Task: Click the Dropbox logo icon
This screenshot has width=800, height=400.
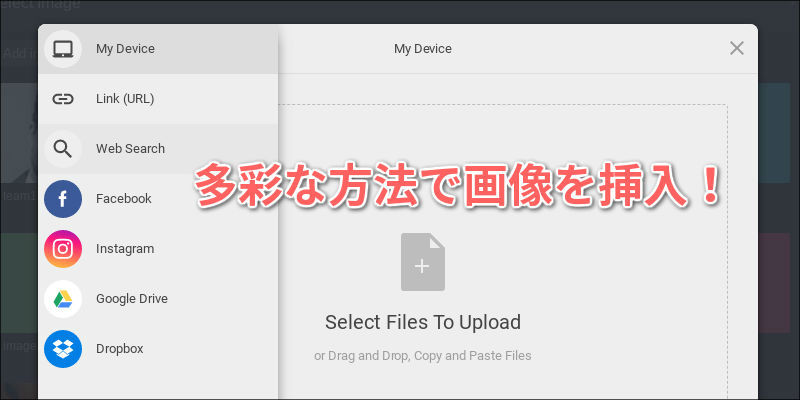Action: click(63, 349)
